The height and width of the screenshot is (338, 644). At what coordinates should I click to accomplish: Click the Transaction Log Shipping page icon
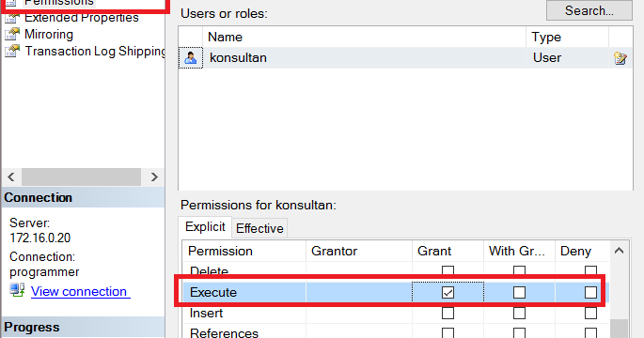pyautogui.click(x=12, y=51)
